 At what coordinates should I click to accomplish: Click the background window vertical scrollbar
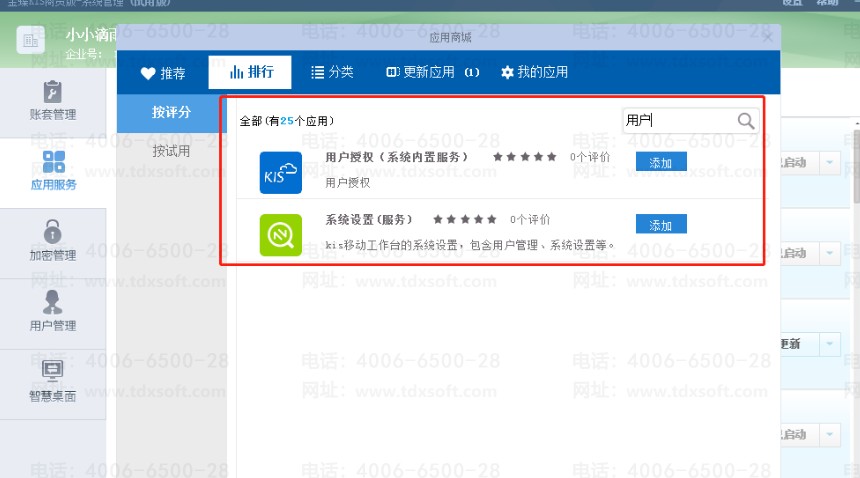pos(857,167)
